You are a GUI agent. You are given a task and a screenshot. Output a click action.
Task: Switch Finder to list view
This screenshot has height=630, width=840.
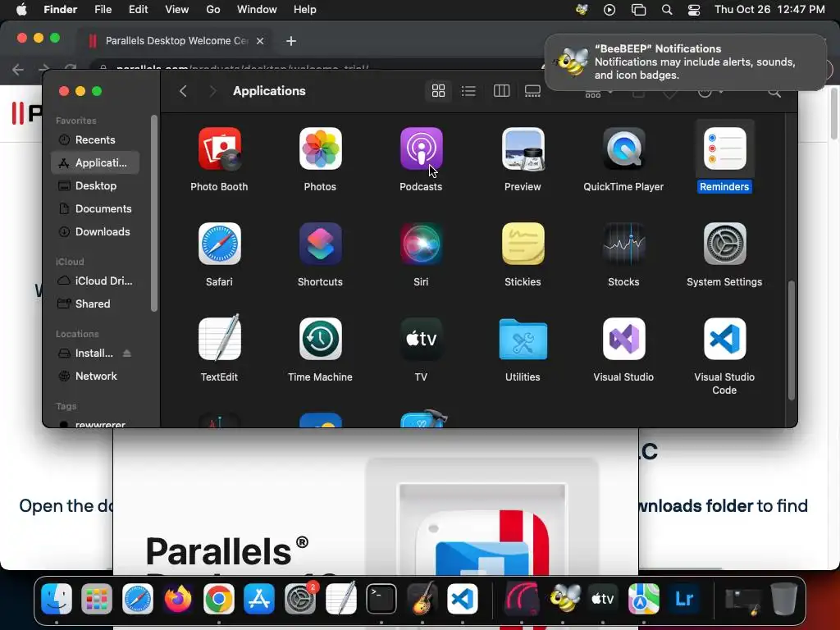click(468, 91)
